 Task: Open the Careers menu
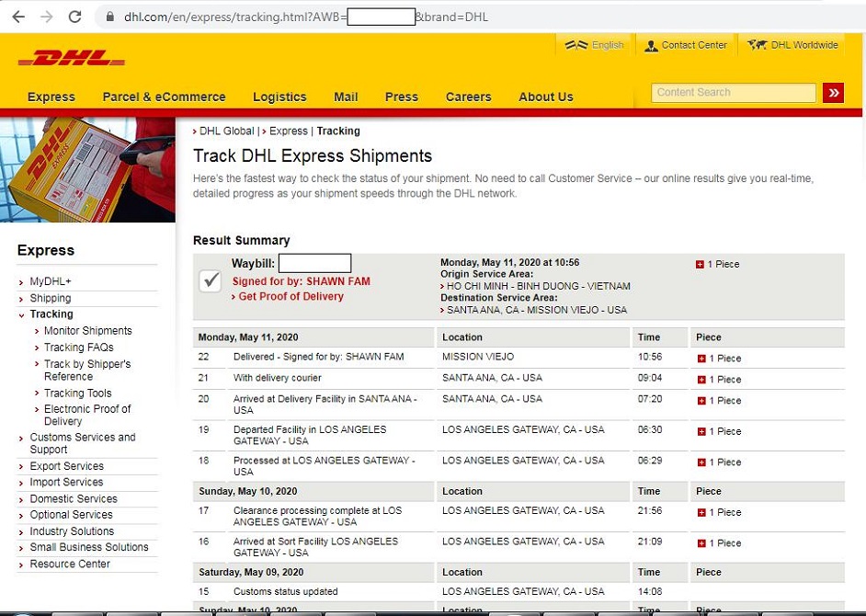click(x=468, y=97)
